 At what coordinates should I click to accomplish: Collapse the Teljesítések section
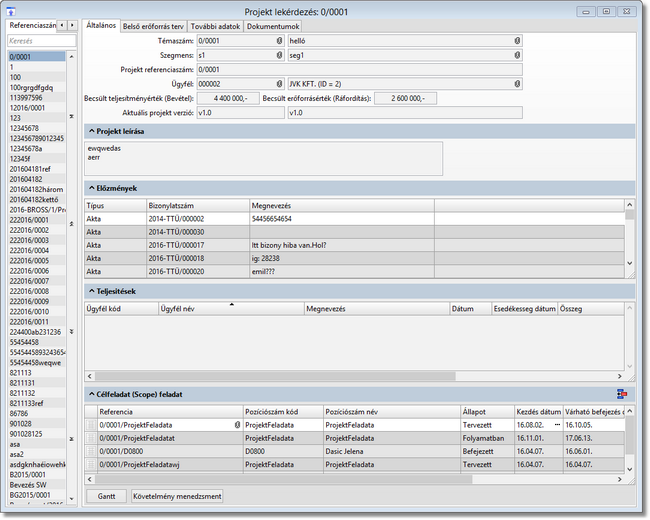click(x=91, y=291)
